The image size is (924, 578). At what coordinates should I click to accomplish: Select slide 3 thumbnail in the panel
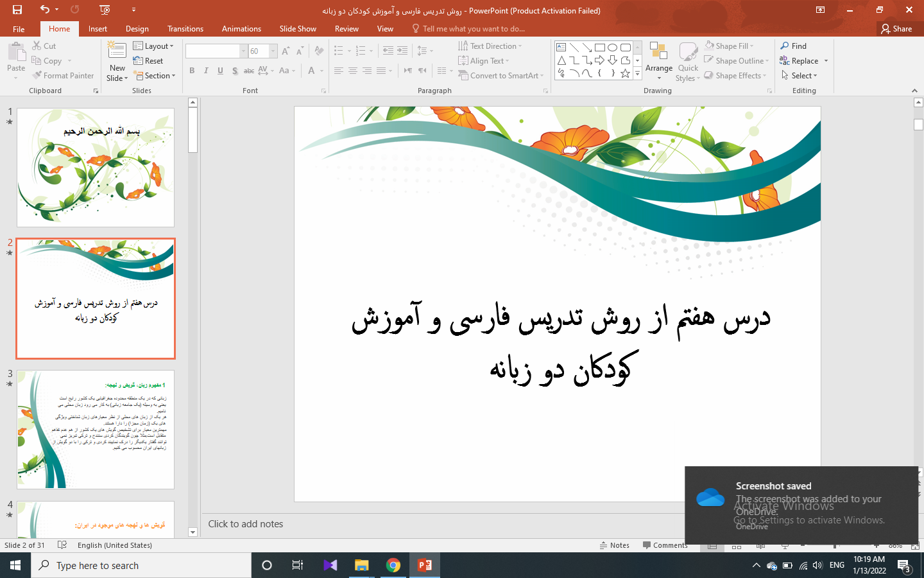(96, 429)
